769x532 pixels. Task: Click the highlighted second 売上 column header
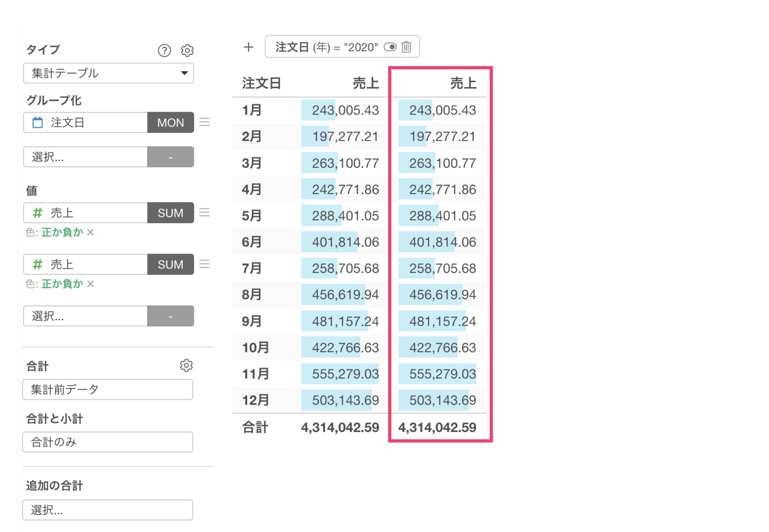[x=463, y=83]
